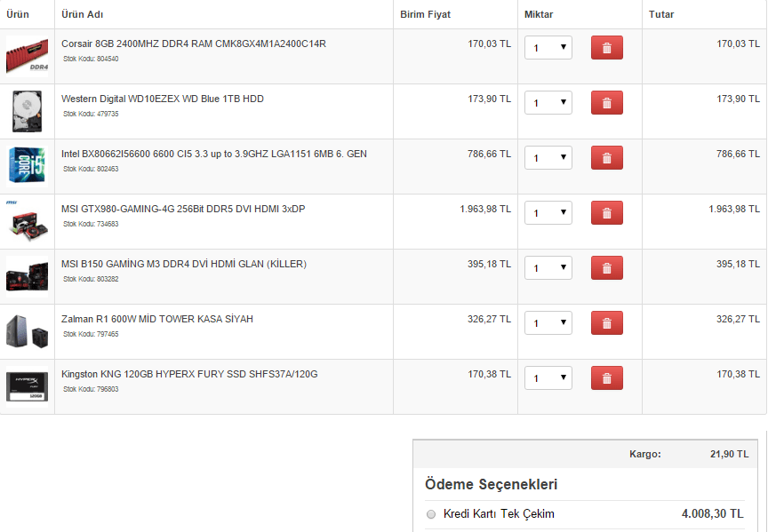Open the Kingston SSD quantity selector
The image size is (768, 532).
[548, 377]
